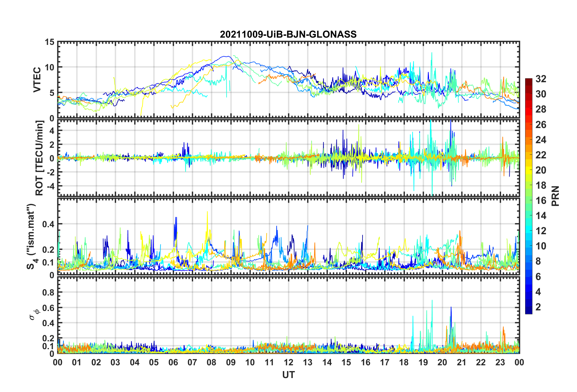Screen dimensions: 577x392
Task: Click the 01 hour tick on the UT axis
Action: point(77,362)
